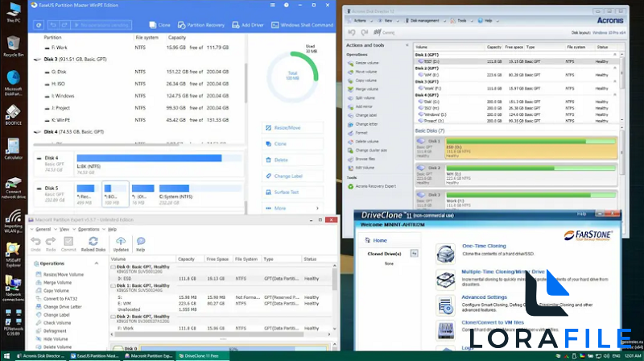The width and height of the screenshot is (644, 361).
Task: Select the I: Windows partition row in EaseUS
Action: (x=138, y=96)
